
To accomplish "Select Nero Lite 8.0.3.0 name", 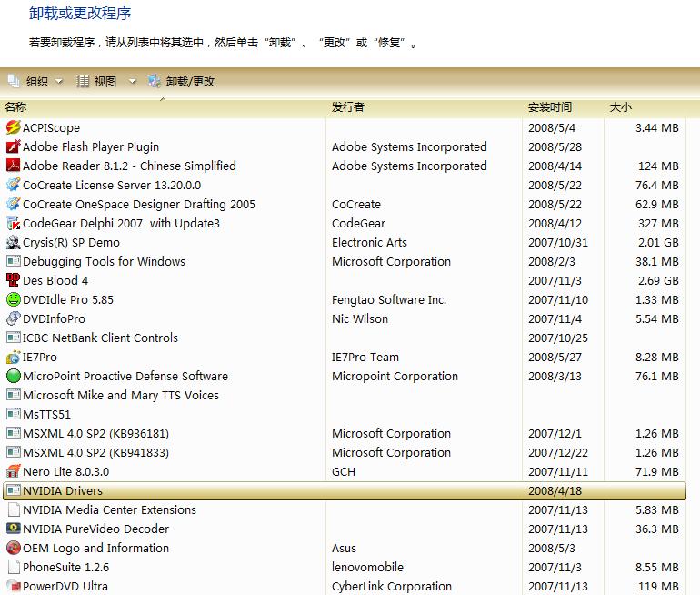I will [66, 471].
